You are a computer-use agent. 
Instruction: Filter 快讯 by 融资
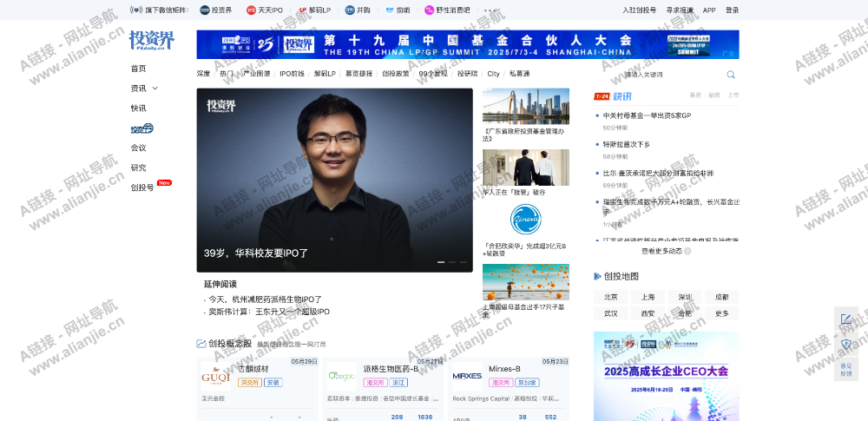pyautogui.click(x=714, y=95)
